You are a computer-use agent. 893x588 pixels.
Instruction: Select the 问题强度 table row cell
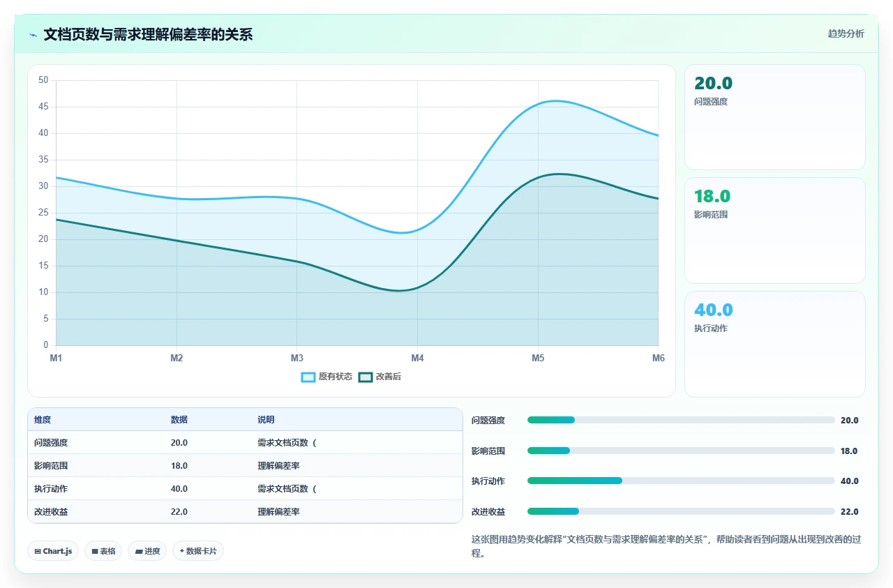click(51, 443)
